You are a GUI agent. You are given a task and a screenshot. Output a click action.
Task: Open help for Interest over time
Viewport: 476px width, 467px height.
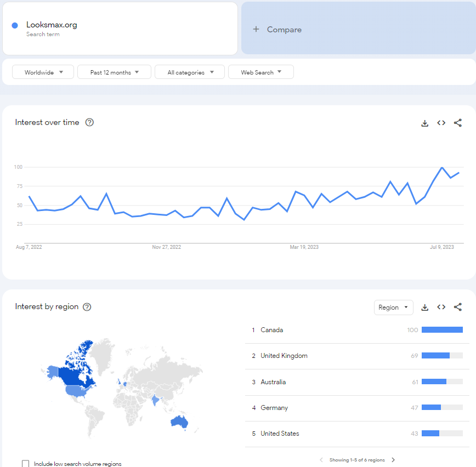coord(89,122)
